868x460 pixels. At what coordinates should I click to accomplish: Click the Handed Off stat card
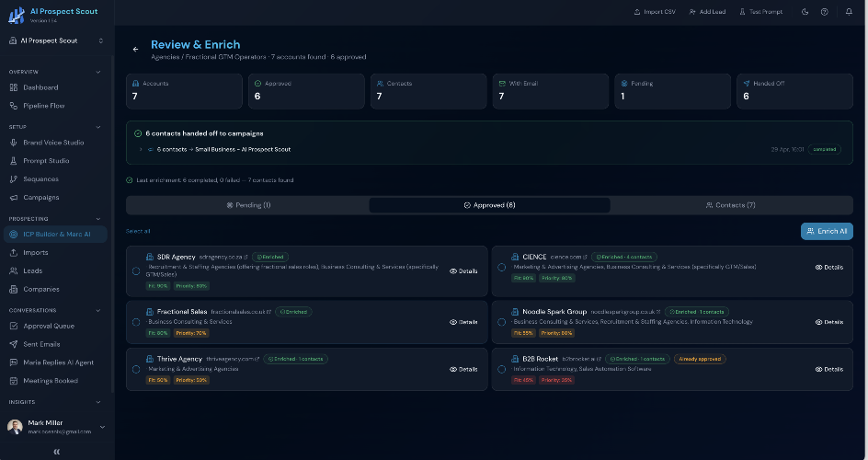794,91
